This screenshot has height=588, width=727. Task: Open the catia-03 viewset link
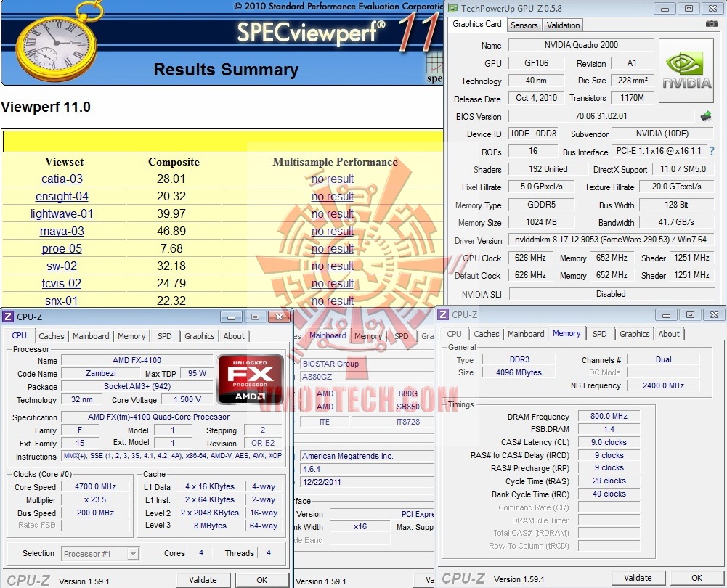(62, 179)
